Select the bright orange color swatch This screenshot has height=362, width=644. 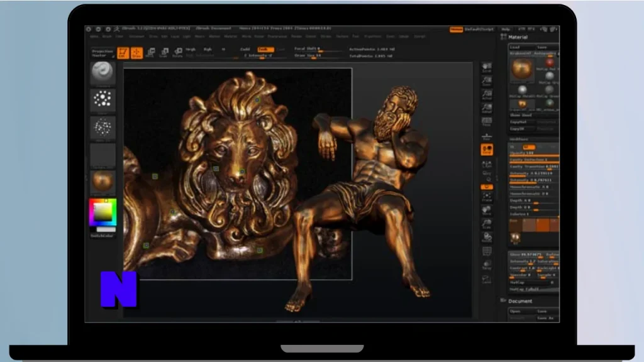543,225
